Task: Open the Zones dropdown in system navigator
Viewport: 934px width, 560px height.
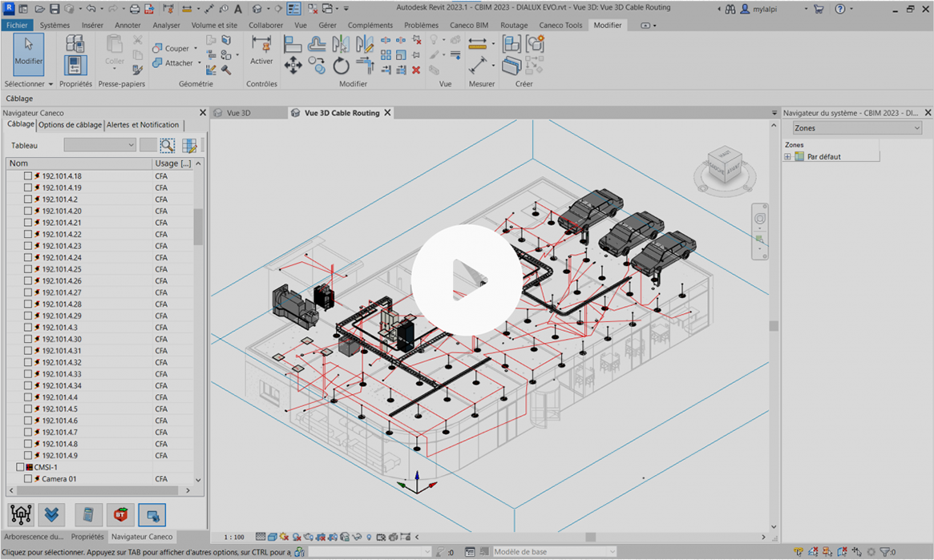Action: [x=857, y=128]
